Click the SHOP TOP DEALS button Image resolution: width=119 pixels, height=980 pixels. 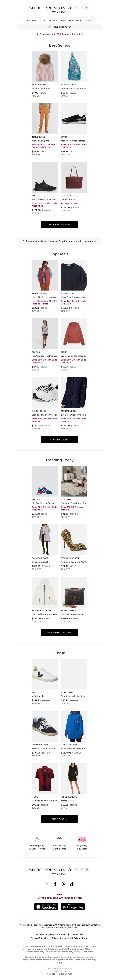tap(59, 439)
